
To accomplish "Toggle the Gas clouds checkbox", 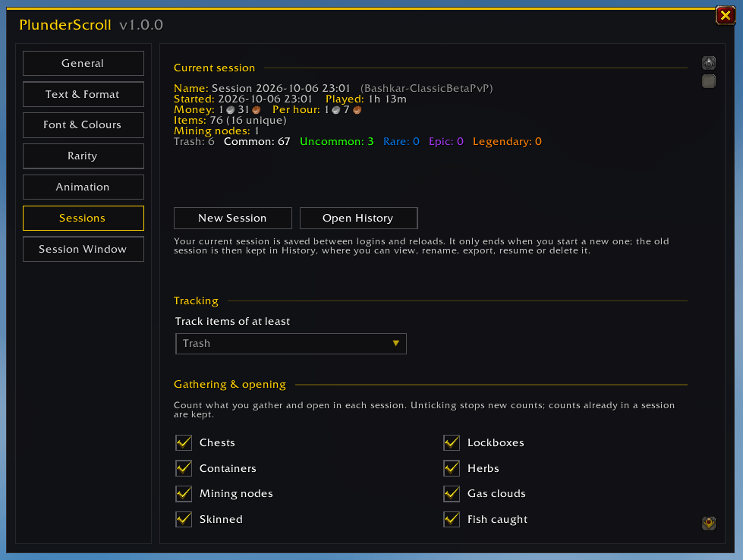I will 452,493.
